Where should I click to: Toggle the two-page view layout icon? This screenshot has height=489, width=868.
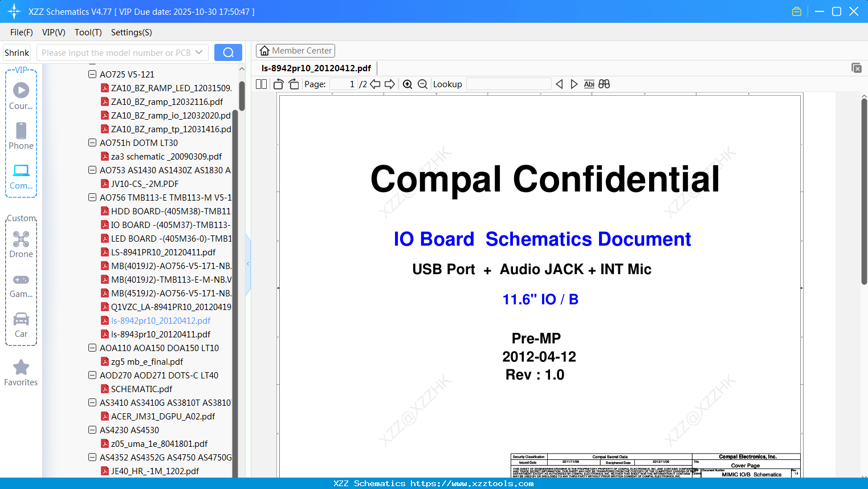[x=262, y=84]
